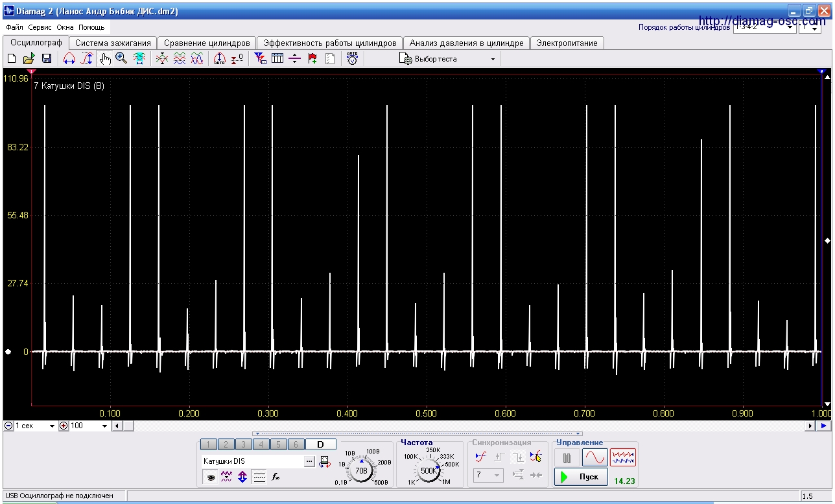Click the zoom out minus icon
The width and height of the screenshot is (835, 504).
[8, 426]
